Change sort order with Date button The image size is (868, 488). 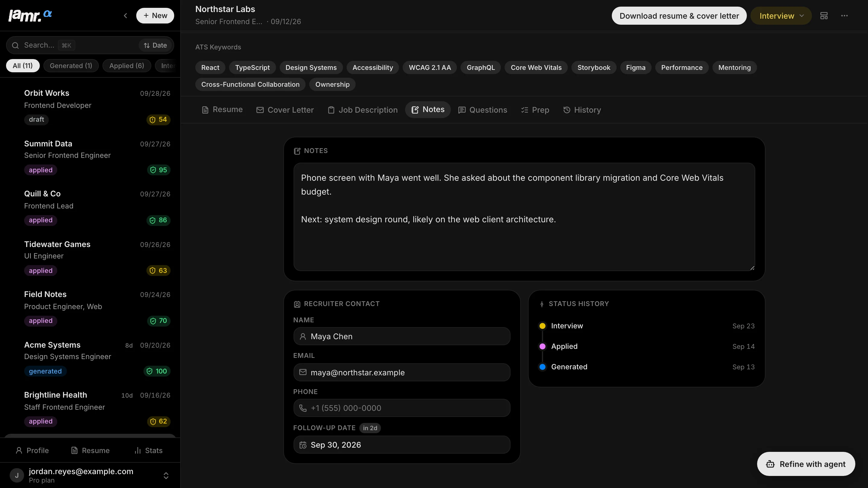click(x=155, y=45)
